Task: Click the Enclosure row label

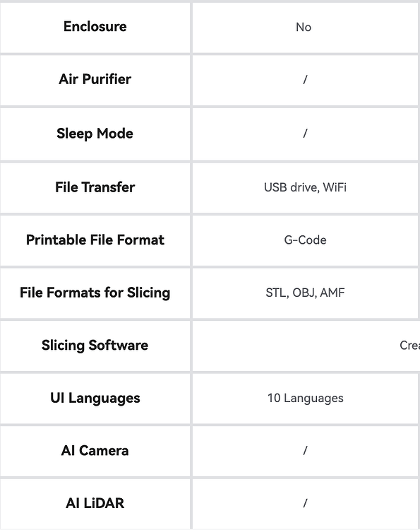Action: 95,26
